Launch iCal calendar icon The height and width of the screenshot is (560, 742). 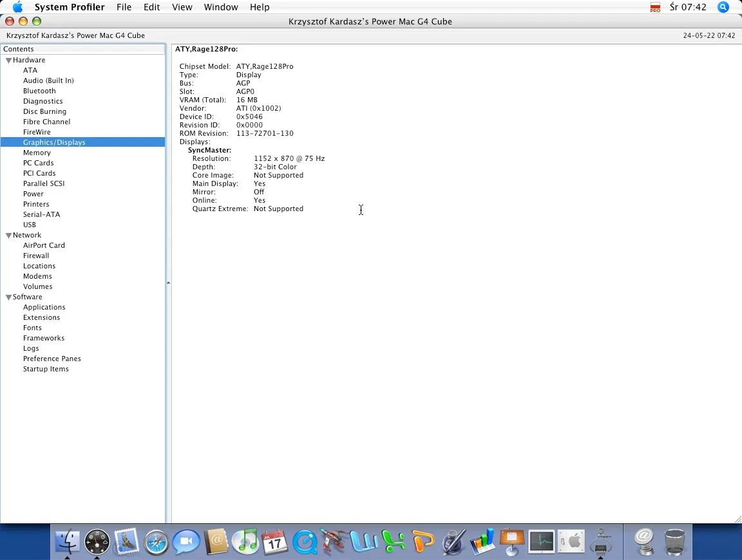(x=275, y=541)
